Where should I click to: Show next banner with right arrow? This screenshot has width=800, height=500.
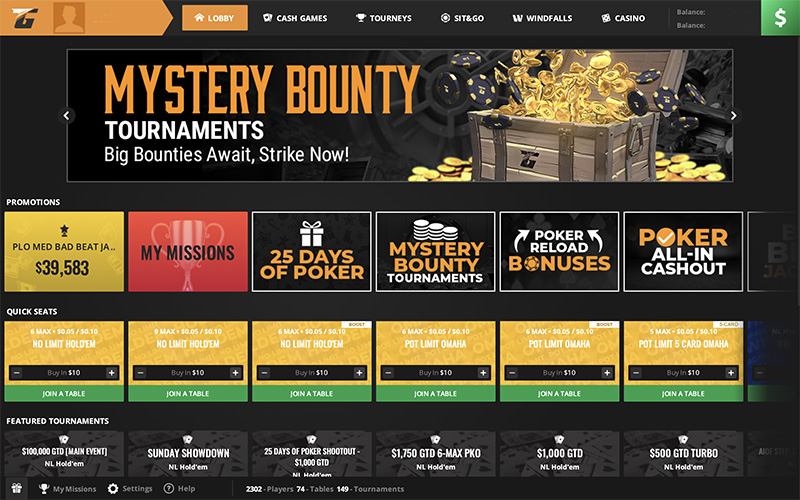point(733,116)
